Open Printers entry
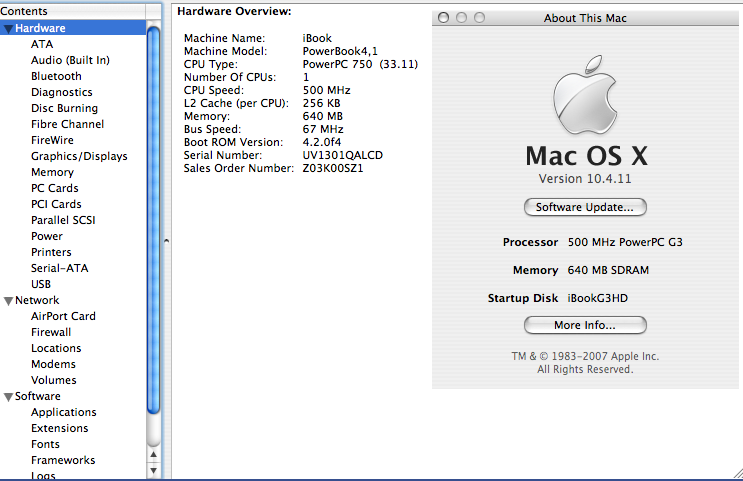Screen dimensions: 743x481 pyautogui.click(x=51, y=252)
